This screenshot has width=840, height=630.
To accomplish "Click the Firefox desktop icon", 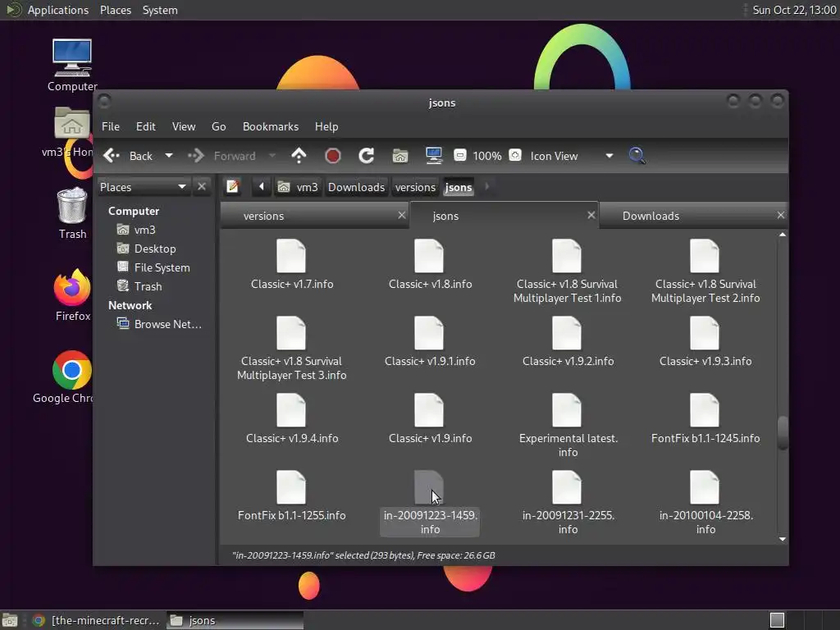I will coord(72,287).
